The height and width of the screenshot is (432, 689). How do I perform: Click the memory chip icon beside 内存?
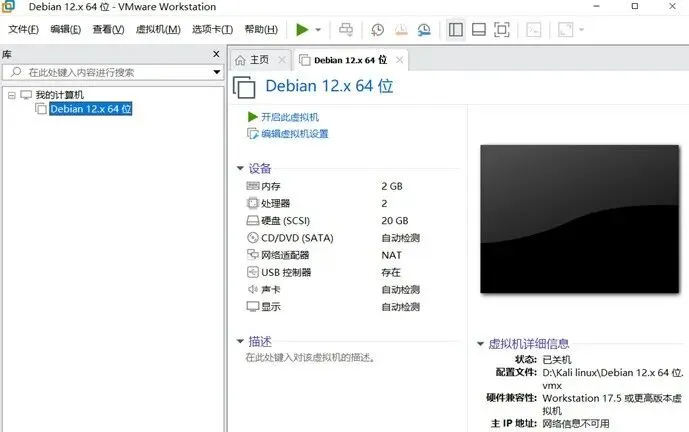point(253,186)
